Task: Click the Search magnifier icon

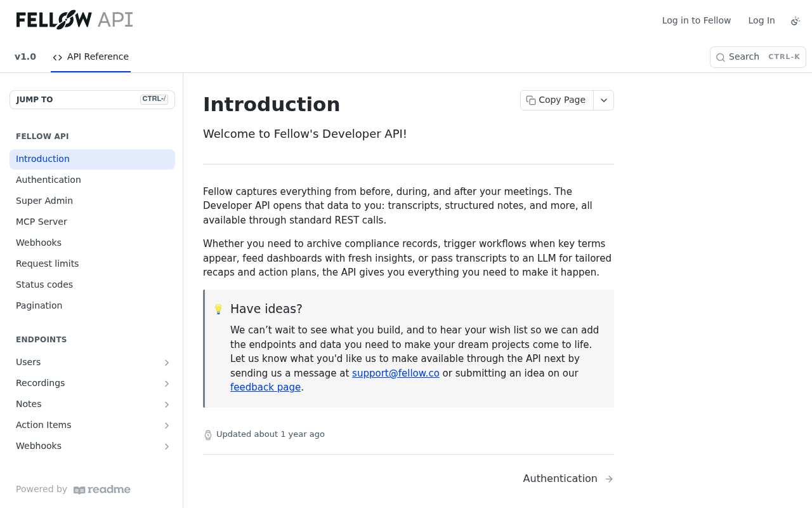Action: [721, 57]
